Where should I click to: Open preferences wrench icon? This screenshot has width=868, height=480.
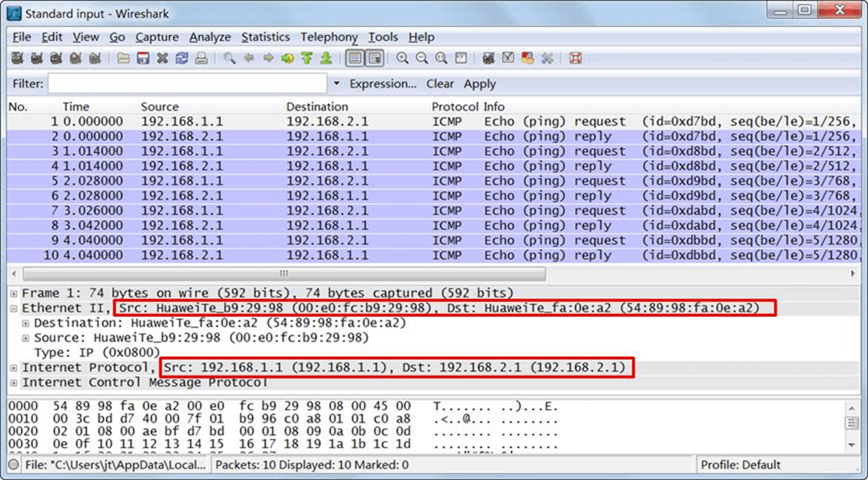(547, 58)
